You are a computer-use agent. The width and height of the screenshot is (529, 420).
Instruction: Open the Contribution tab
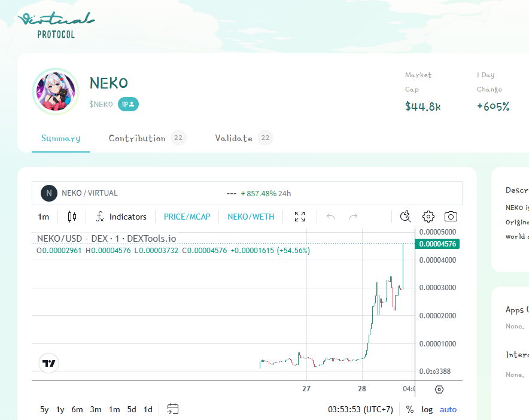[137, 138]
